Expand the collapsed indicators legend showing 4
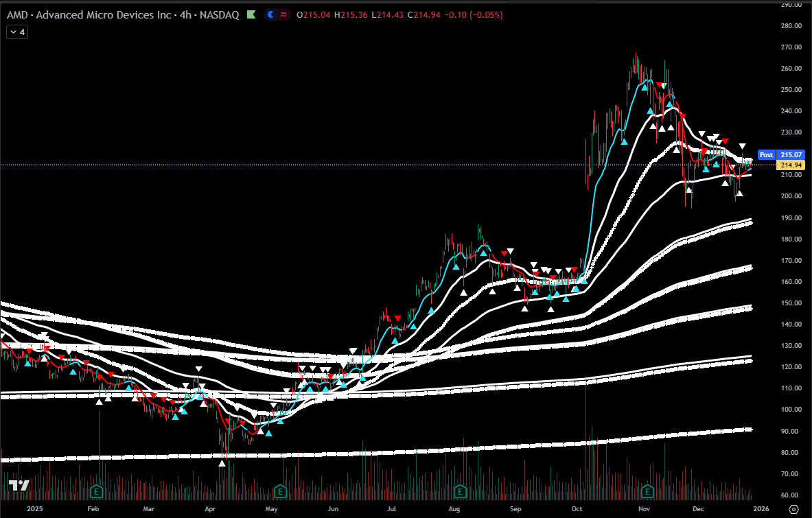The image size is (812, 518). pyautogui.click(x=17, y=32)
